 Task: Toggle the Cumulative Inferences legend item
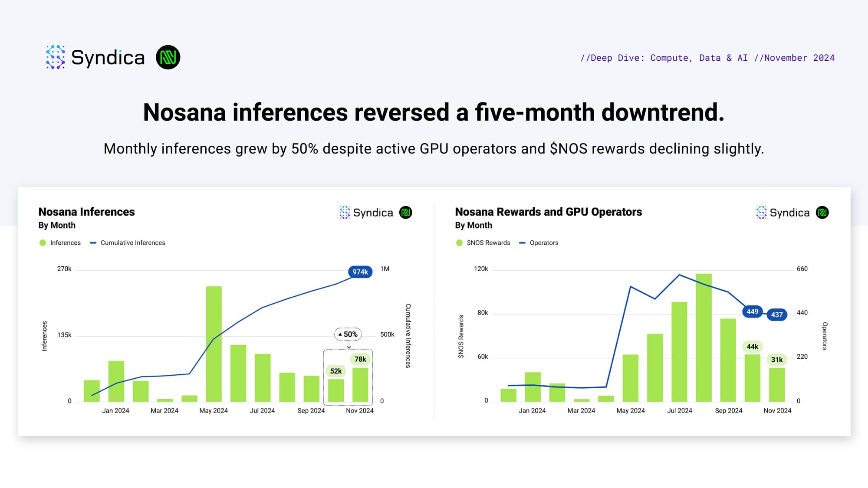coord(128,243)
